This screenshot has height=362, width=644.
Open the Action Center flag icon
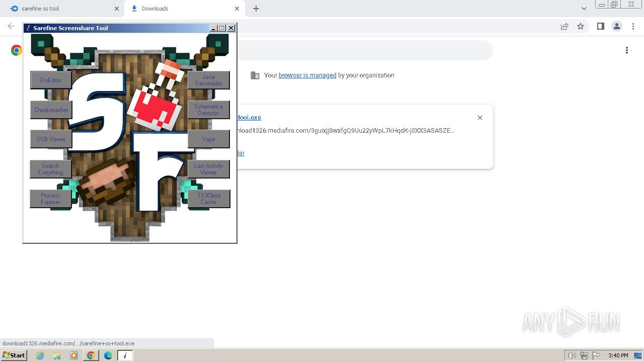[596, 355]
